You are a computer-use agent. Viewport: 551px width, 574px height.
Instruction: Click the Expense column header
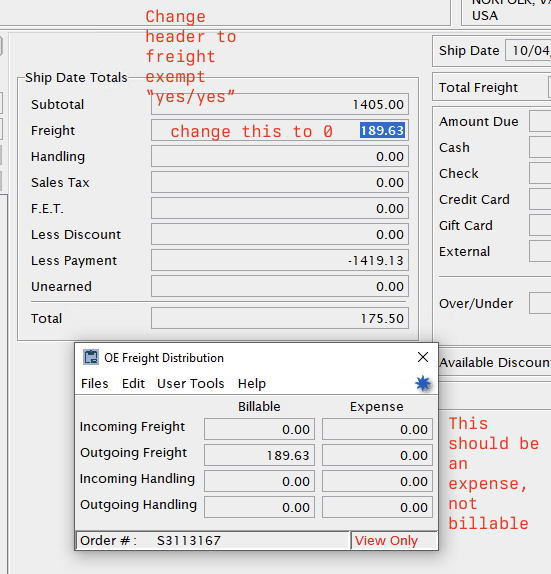[x=376, y=406]
